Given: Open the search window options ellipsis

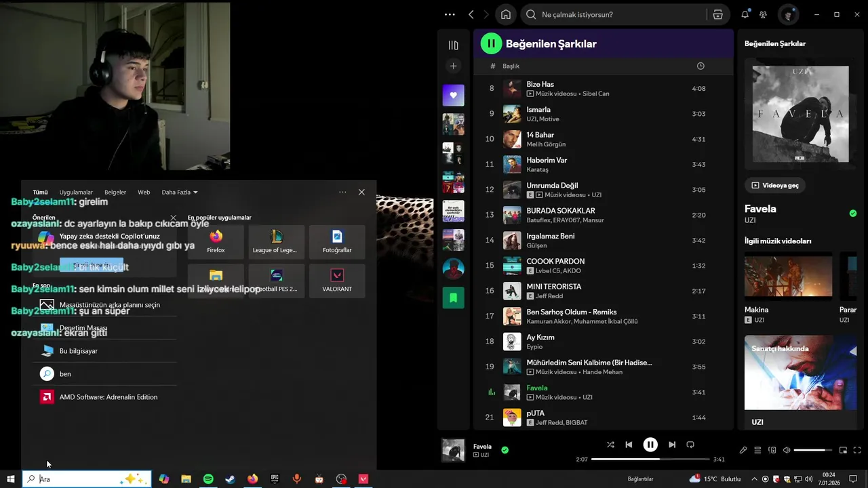Looking at the screenshot, I should (x=342, y=192).
